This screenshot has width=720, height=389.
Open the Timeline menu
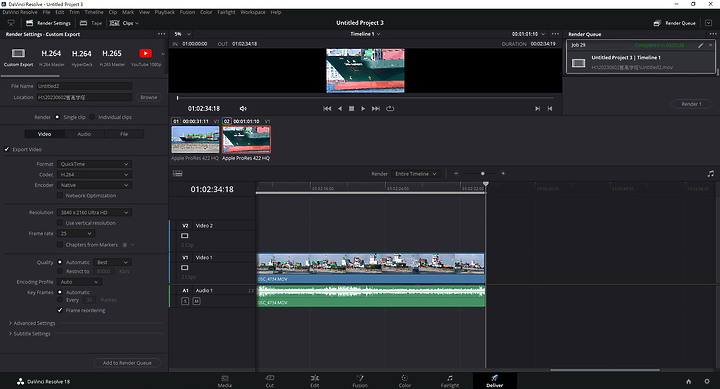[x=94, y=12]
